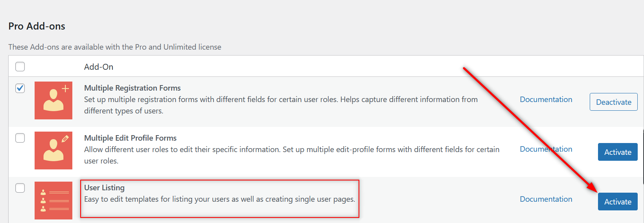The image size is (644, 223).
Task: Click the User Listing add-on icon
Action: pos(53,200)
